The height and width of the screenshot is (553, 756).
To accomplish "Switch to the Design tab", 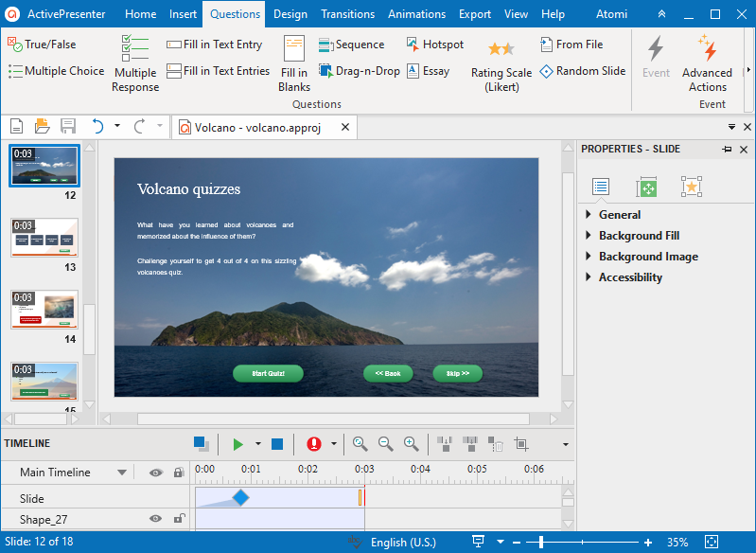I will click(290, 14).
